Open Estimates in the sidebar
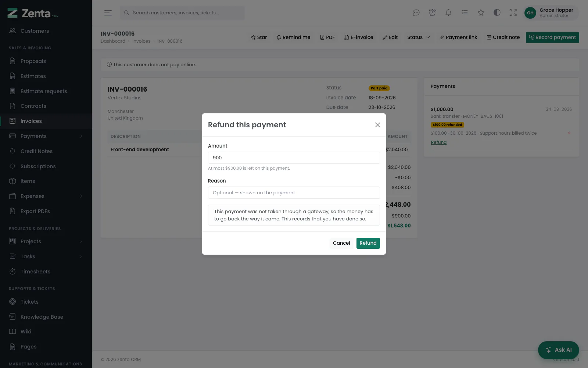 (x=46, y=76)
